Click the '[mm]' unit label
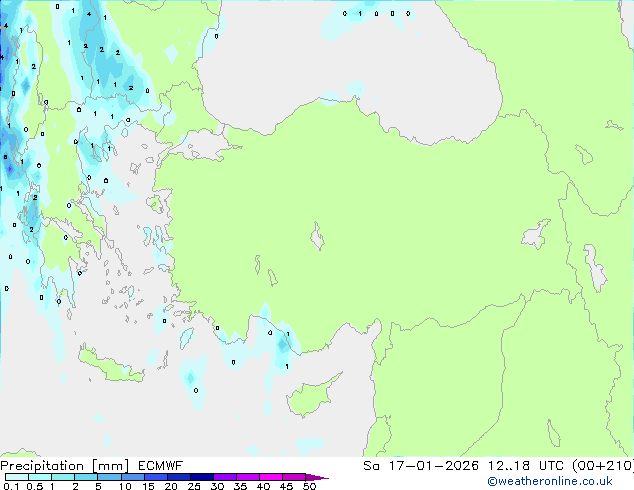This screenshot has width=634, height=490. tap(110, 466)
